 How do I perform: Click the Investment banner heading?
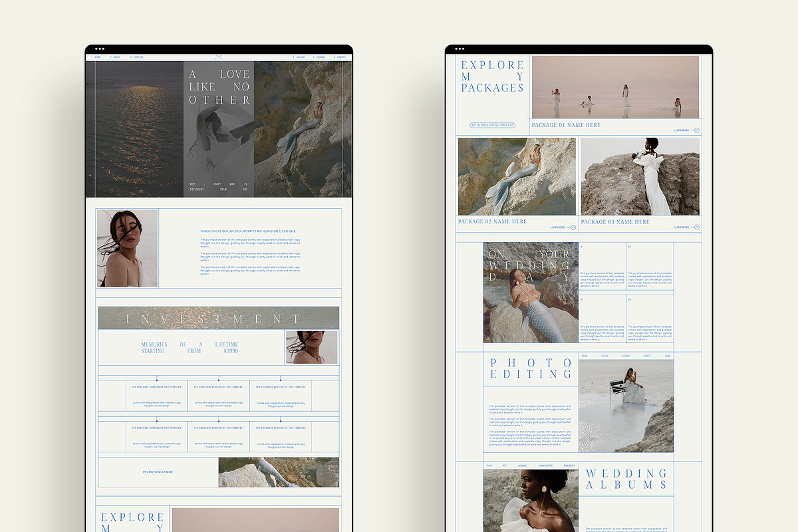[x=213, y=319]
